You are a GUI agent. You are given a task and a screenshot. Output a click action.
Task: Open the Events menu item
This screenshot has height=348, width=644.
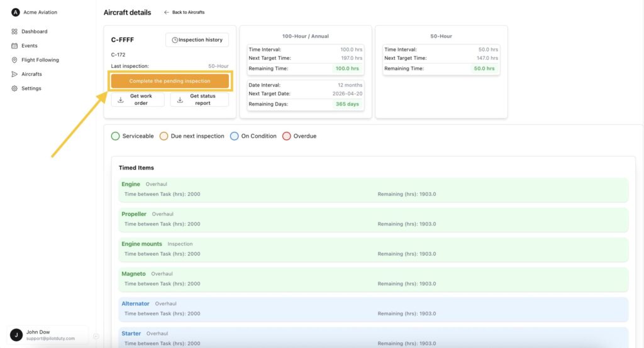[x=29, y=46]
